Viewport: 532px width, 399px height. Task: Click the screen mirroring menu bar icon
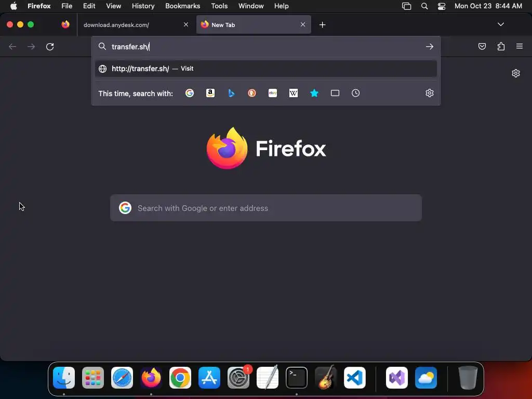pos(406,6)
